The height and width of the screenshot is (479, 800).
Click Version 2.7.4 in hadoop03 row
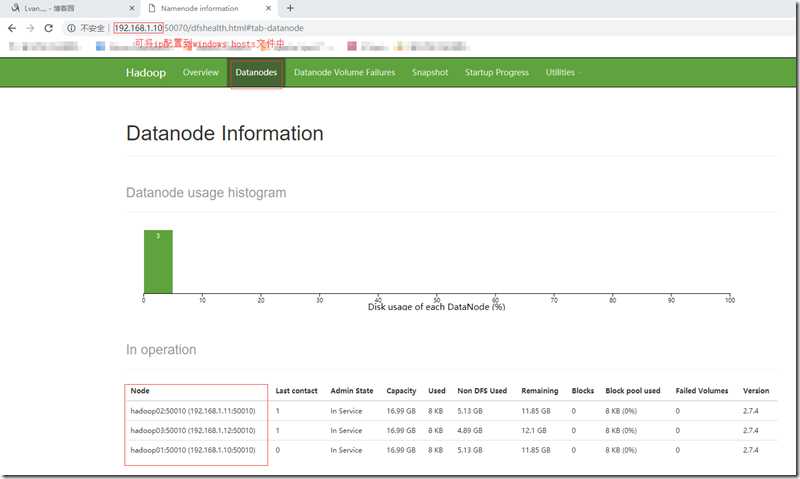[751, 431]
